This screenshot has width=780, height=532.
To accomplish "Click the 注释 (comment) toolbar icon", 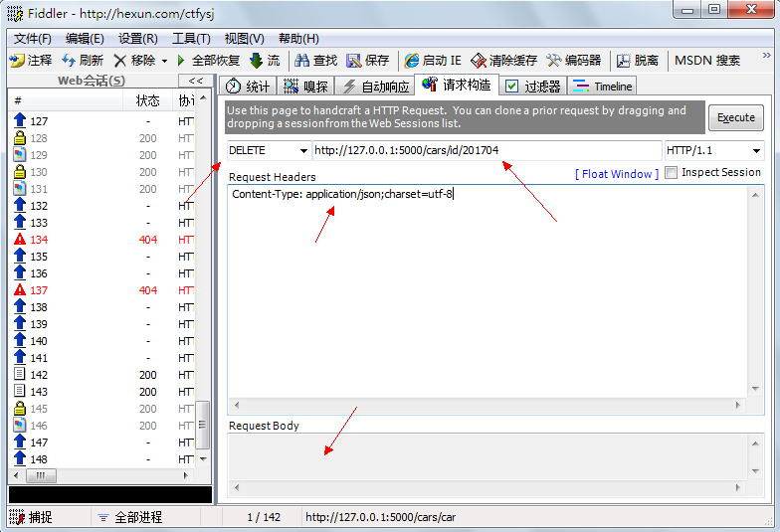I will pos(17,61).
